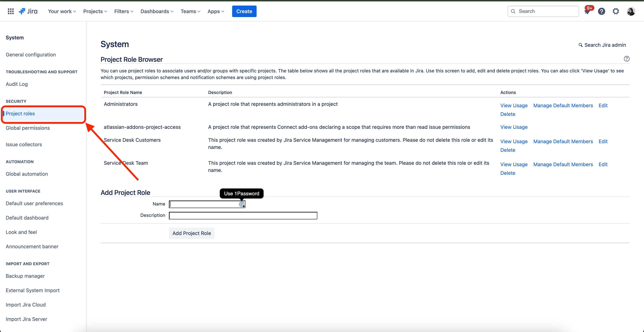Manage Default Members for Service Desk Customers
This screenshot has height=332, width=644.
563,142
